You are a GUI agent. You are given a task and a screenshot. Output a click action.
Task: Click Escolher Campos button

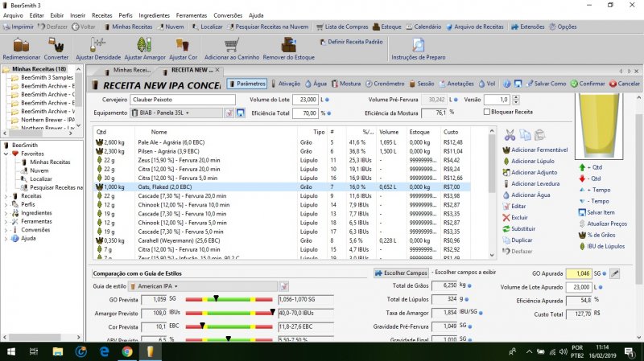click(401, 273)
